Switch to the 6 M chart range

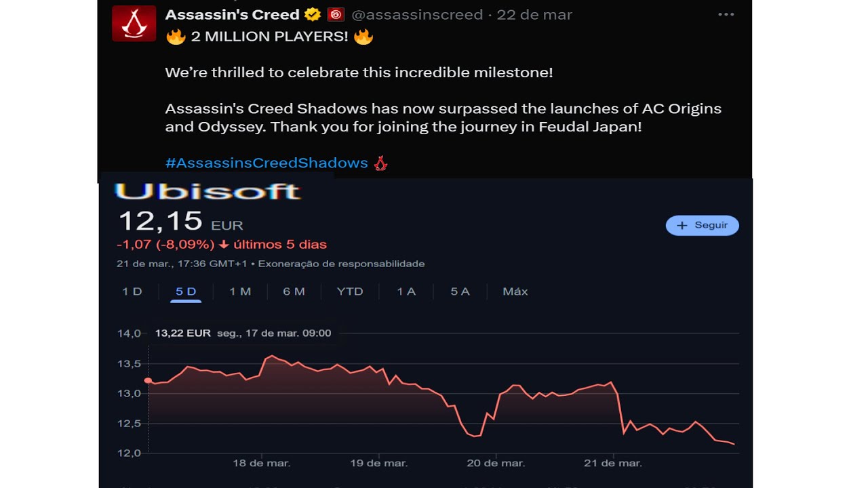pos(294,291)
